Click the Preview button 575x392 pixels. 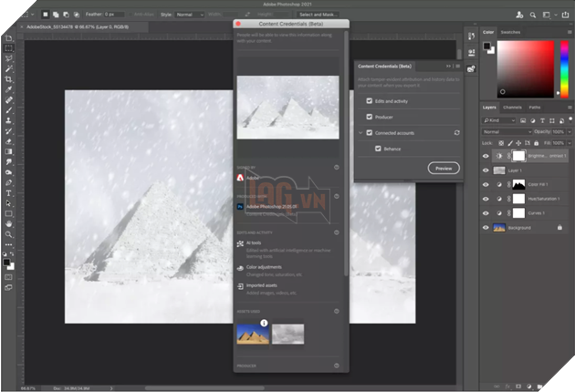point(444,168)
